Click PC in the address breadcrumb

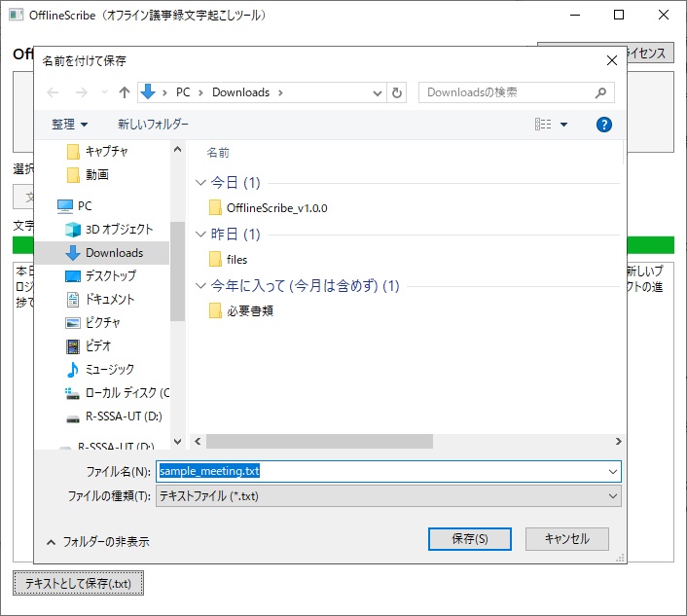pos(183,92)
